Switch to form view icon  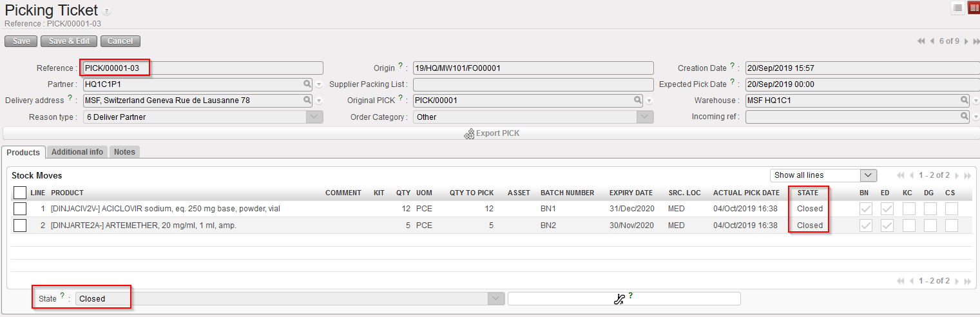[x=973, y=8]
